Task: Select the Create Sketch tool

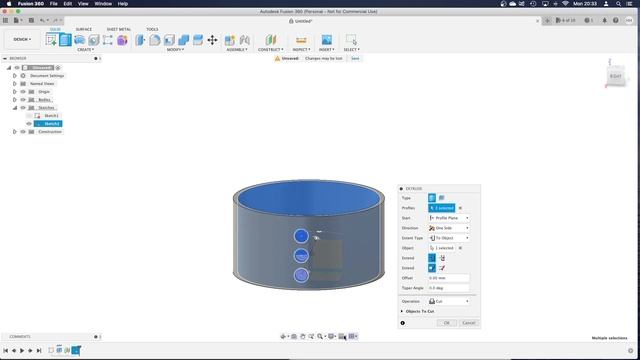Action: click(x=51, y=40)
